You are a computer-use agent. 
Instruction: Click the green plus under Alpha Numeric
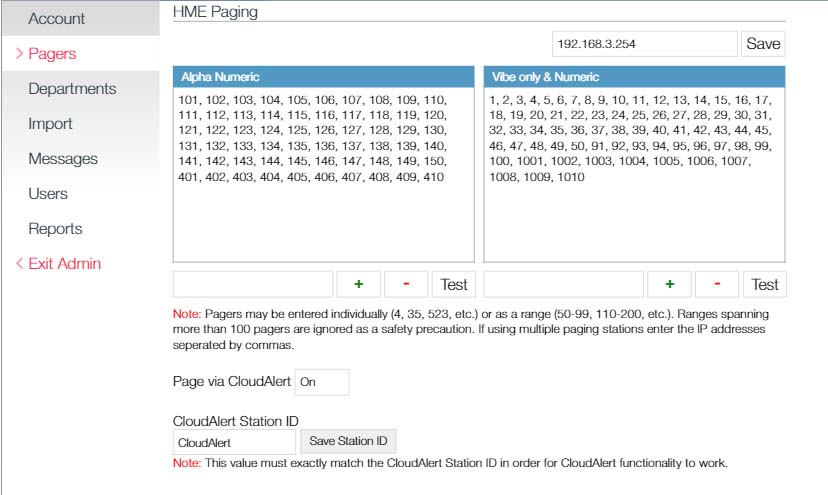[x=358, y=284]
